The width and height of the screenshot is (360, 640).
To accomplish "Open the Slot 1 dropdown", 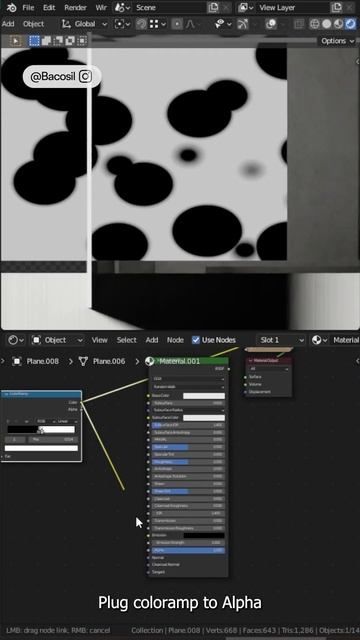I will coord(281,340).
